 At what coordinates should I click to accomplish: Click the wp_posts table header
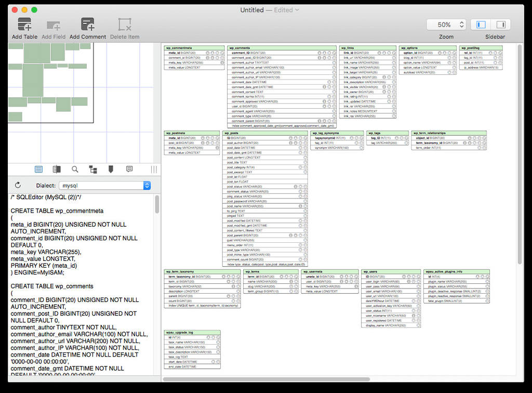point(265,133)
